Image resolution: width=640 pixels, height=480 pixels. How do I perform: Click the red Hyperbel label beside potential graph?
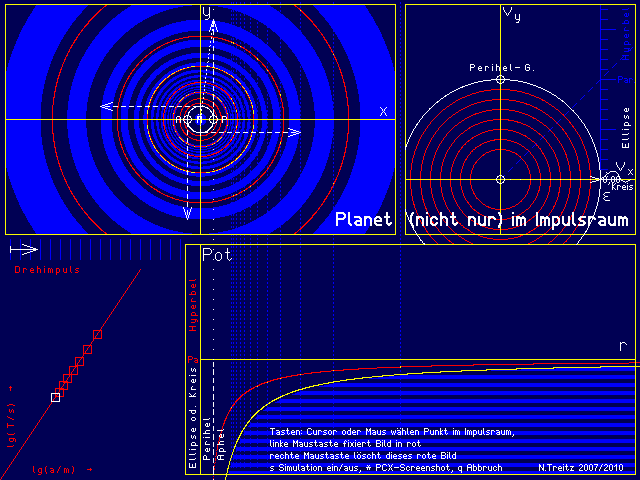(194, 309)
